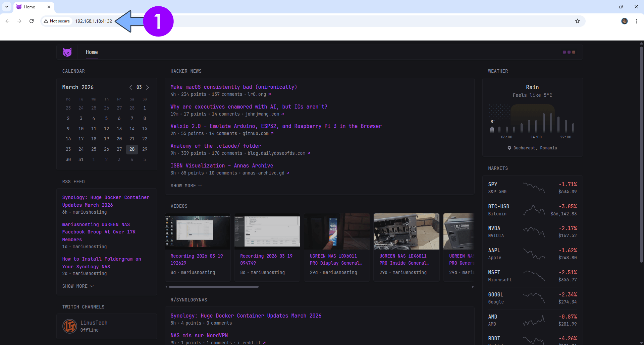
Task: Click the browser profile avatar
Action: pos(624,21)
